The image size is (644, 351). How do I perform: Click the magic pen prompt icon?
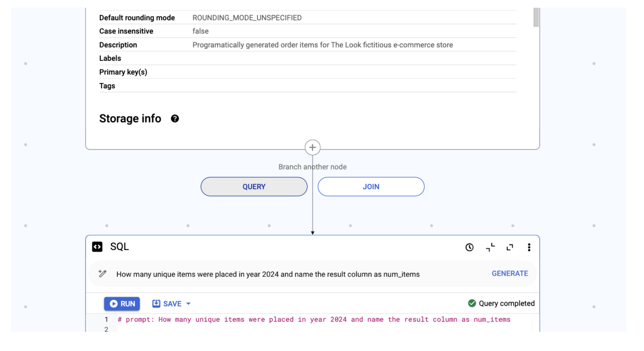[x=102, y=273]
